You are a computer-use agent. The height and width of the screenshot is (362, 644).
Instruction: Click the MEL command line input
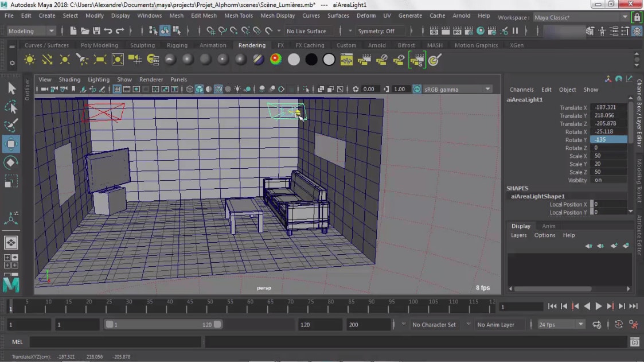(x=115, y=342)
